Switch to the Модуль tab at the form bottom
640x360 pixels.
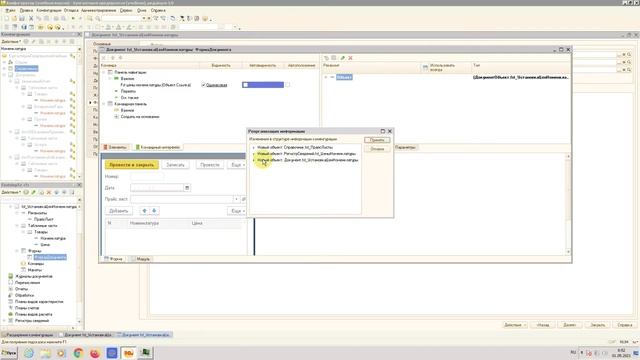point(140,259)
